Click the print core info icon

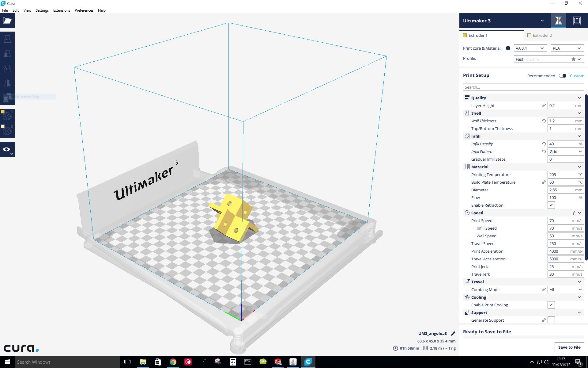tap(508, 48)
